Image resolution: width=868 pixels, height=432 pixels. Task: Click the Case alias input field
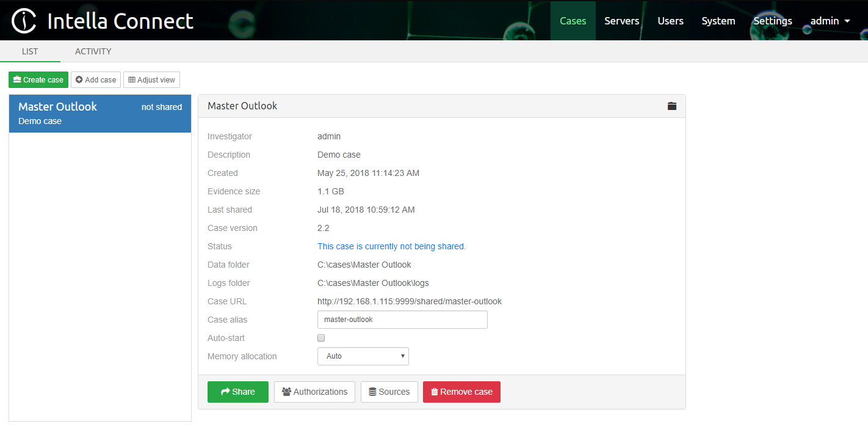(402, 319)
